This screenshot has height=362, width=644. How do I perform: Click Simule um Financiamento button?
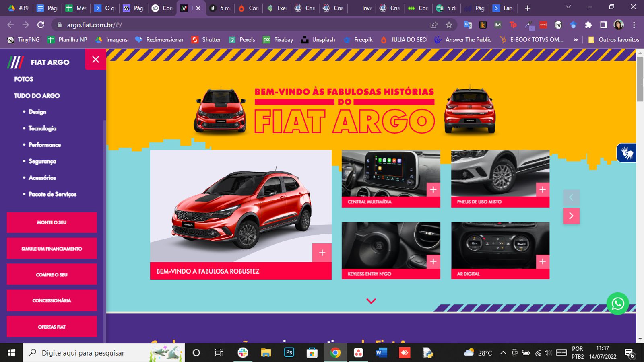[x=52, y=249]
